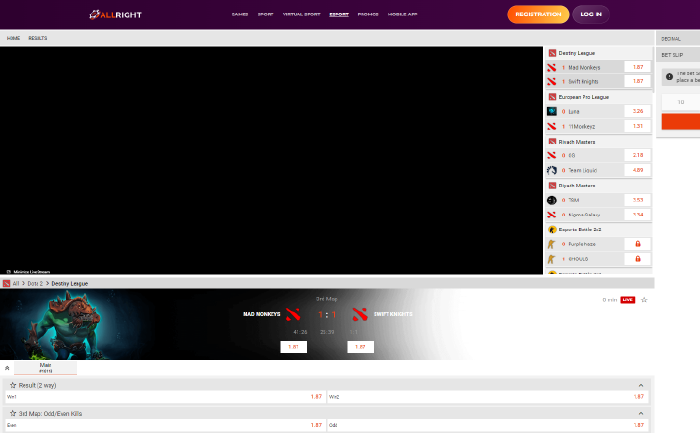
Task: Click Mad Monkeys logo in match banner
Action: point(293,314)
